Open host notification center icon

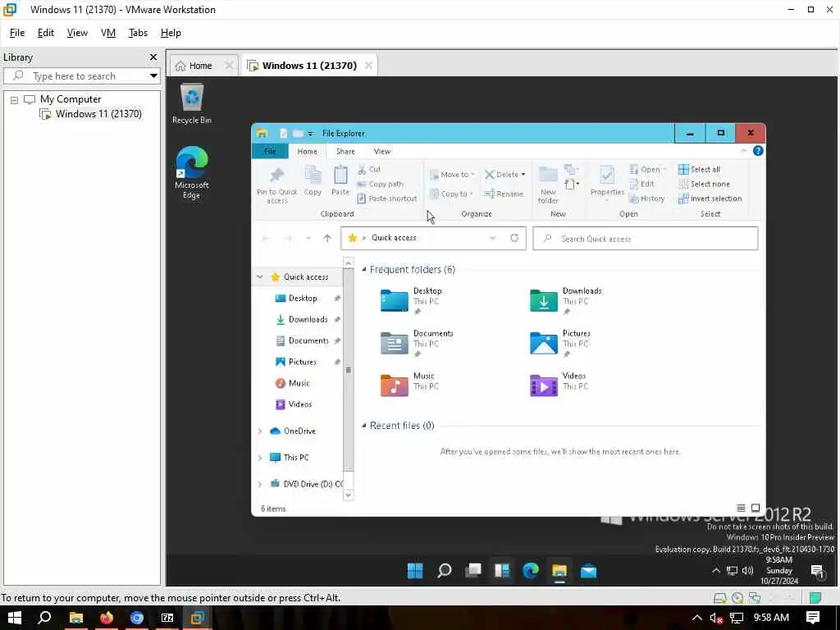(813, 618)
